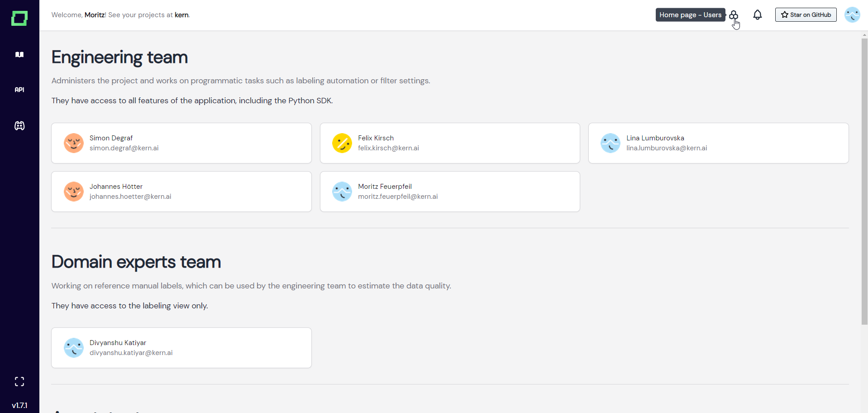
Task: Follow the kern projects link
Action: [181, 15]
